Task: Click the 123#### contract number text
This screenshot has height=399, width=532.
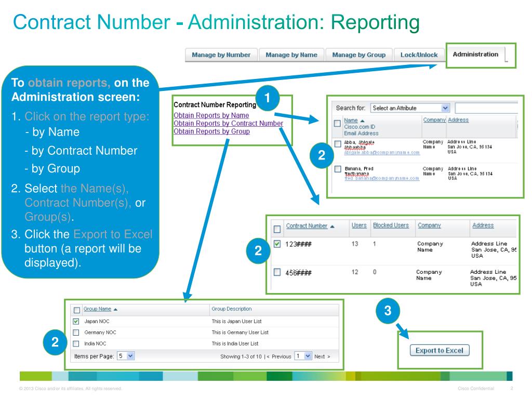Action: pyautogui.click(x=298, y=244)
